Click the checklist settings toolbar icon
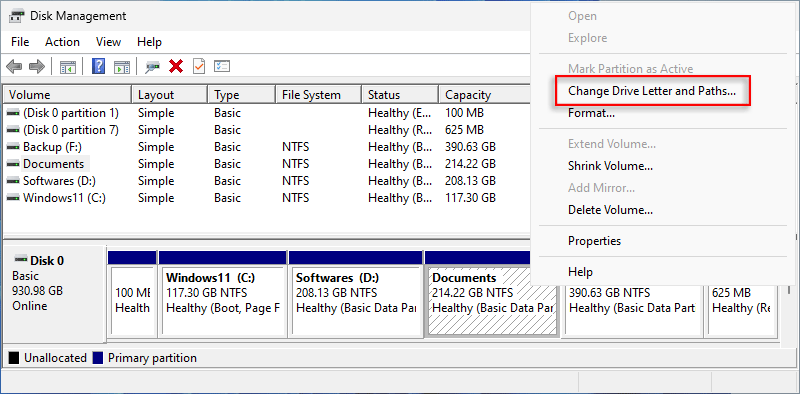 pyautogui.click(x=222, y=66)
